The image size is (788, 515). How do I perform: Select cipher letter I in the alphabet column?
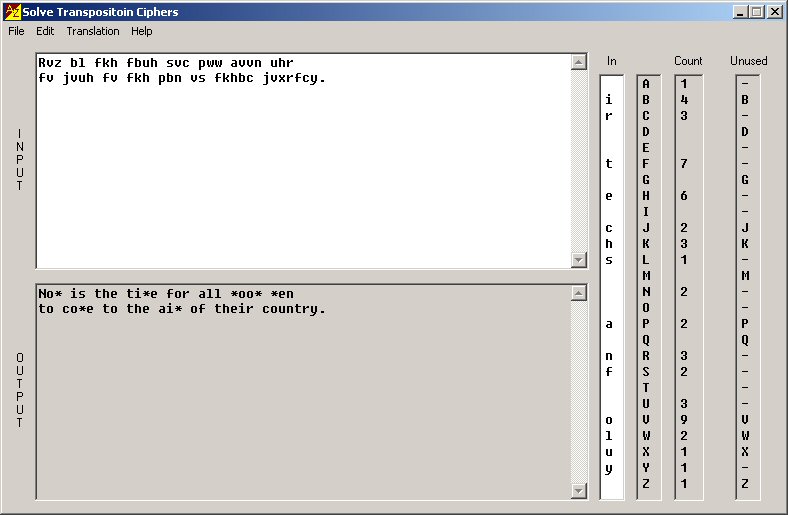coord(646,212)
